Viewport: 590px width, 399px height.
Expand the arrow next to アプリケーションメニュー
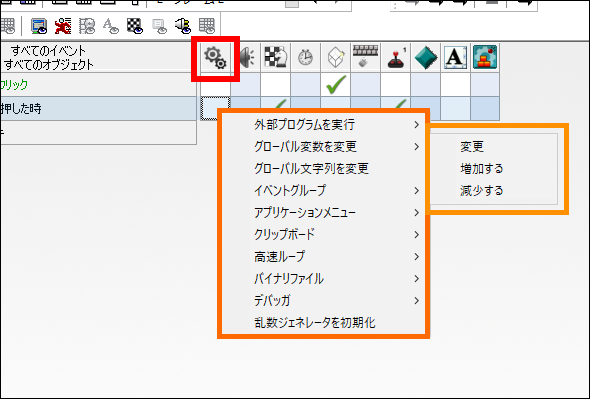coord(416,213)
